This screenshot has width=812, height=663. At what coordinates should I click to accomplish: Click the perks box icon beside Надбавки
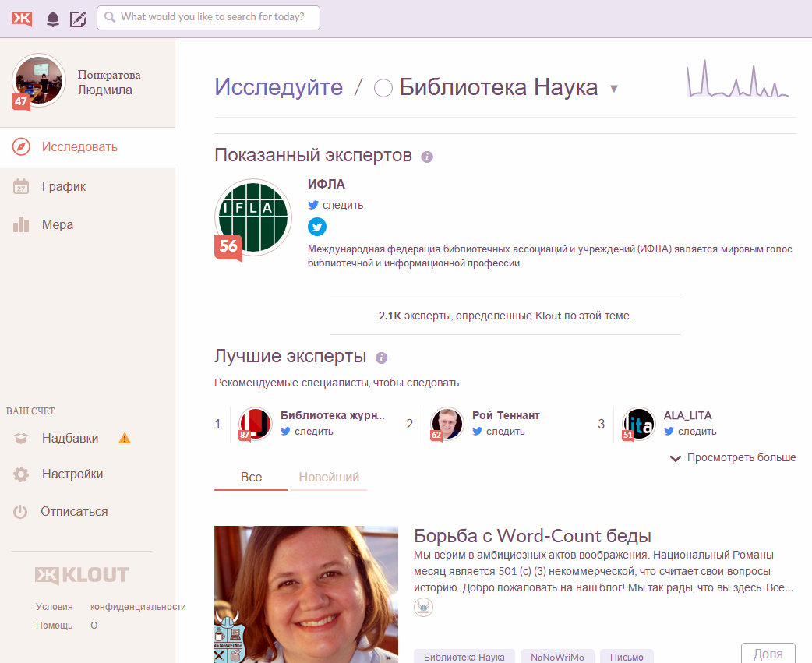21,439
